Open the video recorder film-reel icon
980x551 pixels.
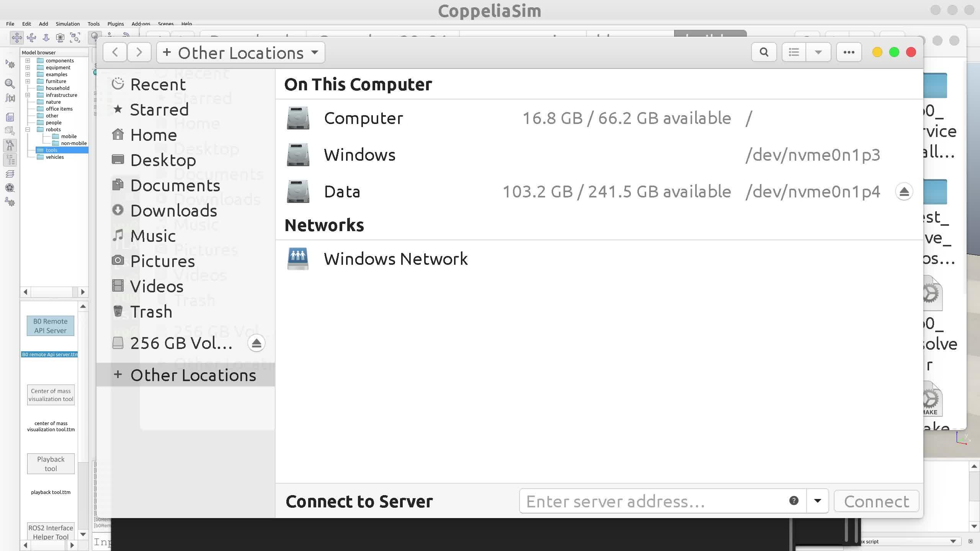click(10, 188)
